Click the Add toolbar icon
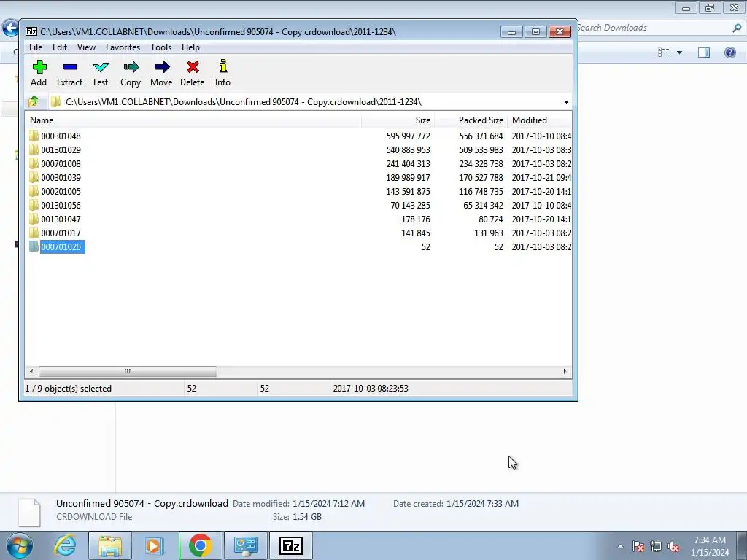The height and width of the screenshot is (560, 747). click(x=39, y=67)
